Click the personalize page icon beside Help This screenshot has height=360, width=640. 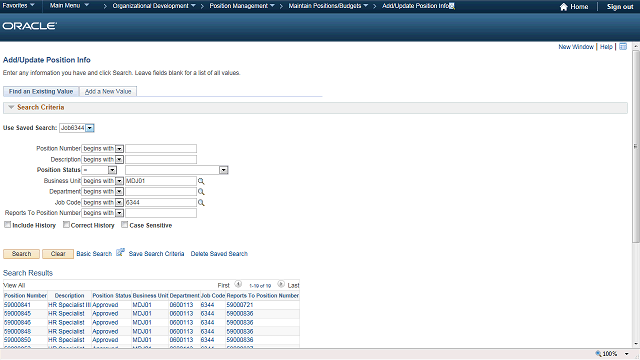coord(623,47)
